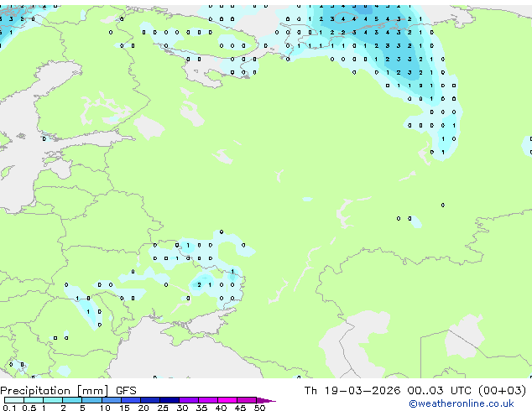Select the 2–5 mm legend color swatch
Image resolution: width=532 pixels, height=411 pixels.
point(72,400)
